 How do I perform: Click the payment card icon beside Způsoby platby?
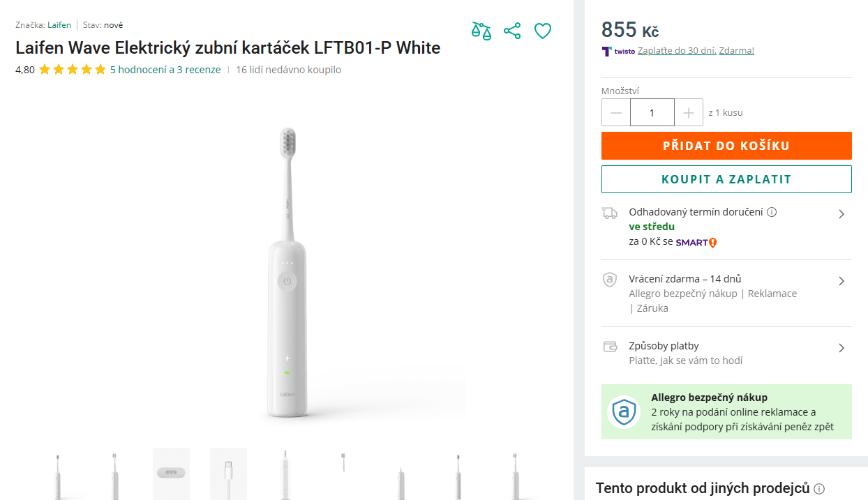pos(611,346)
